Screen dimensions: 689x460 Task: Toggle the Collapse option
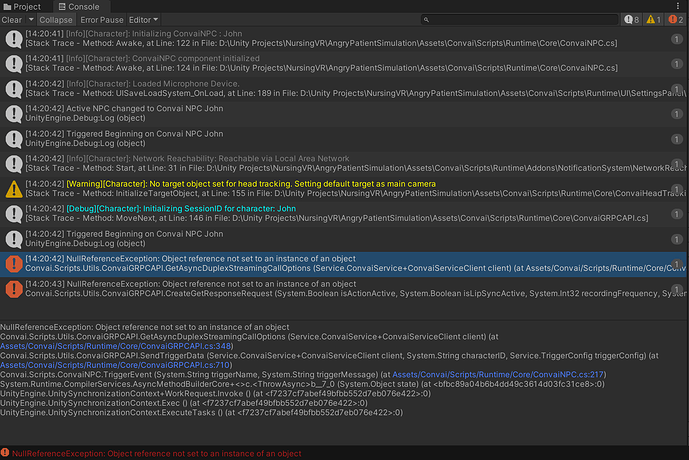56,20
